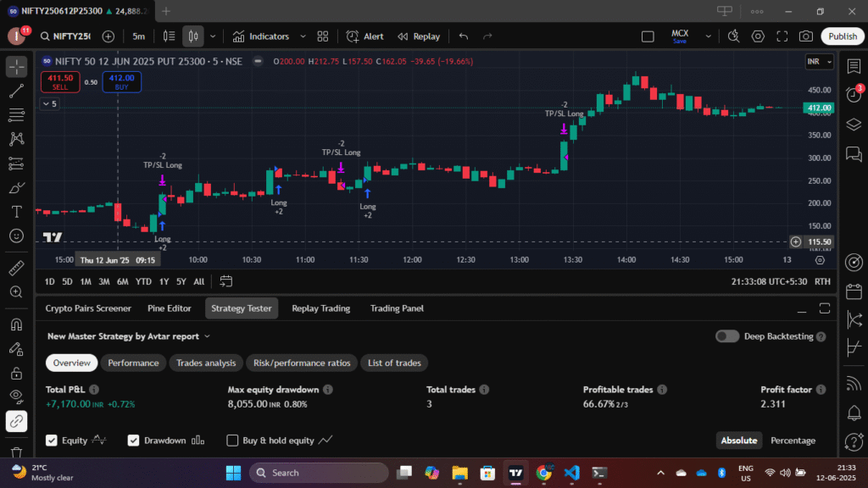Screen dimensions: 868x488
Task: Select the brush drawing tool
Action: click(x=17, y=188)
